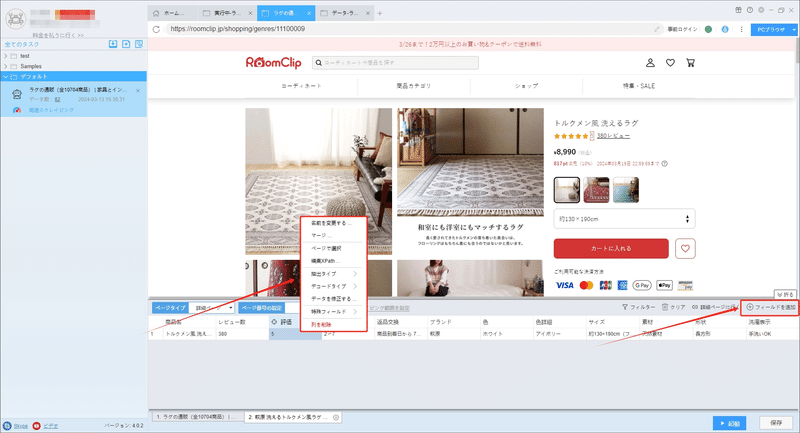Click the red カートに入れる add to cart button
The height and width of the screenshot is (433, 800).
click(x=611, y=248)
